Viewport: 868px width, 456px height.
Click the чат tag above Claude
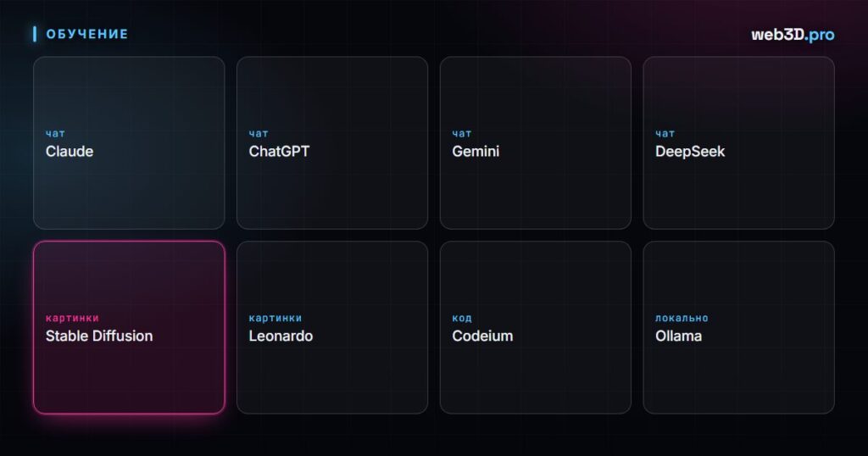(x=55, y=133)
